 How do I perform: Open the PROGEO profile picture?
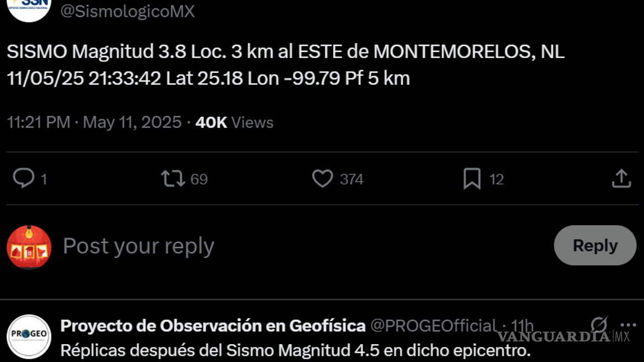(29, 336)
